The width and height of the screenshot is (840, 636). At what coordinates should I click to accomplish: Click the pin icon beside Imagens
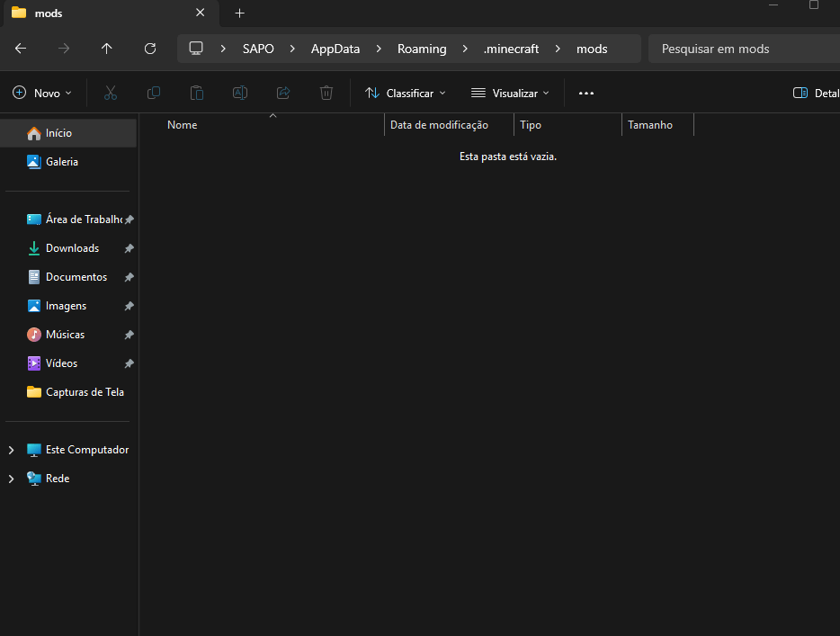130,307
